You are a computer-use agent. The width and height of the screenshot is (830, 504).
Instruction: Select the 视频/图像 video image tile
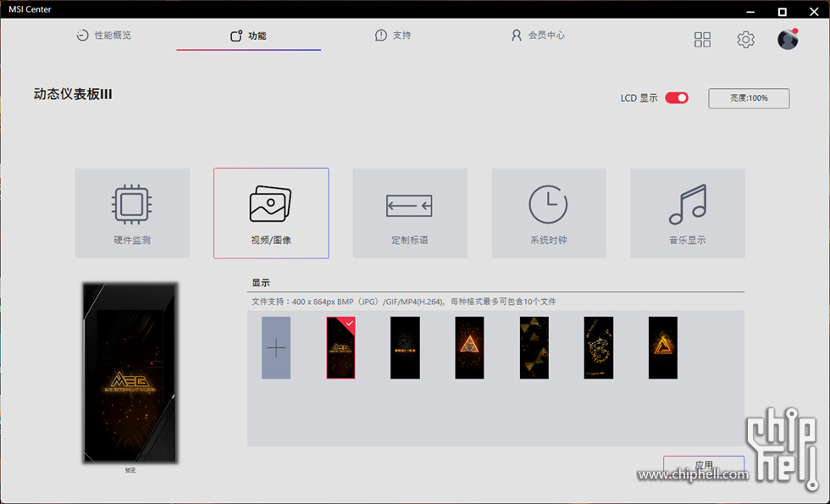pos(271,213)
